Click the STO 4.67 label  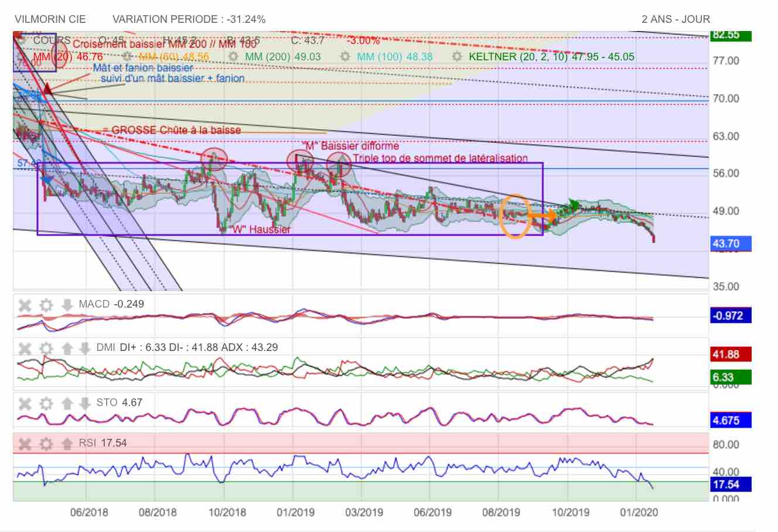[119, 403]
